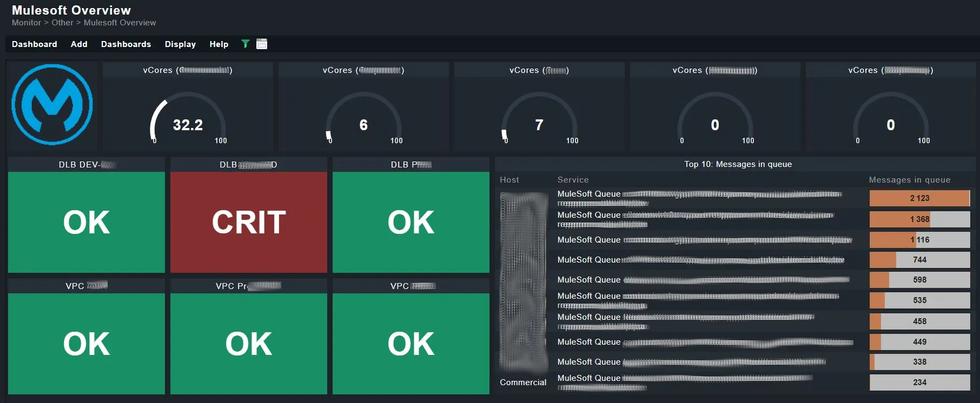Screen dimensions: 980x403
Task: Click the 2 123 messages bar
Action: [x=919, y=198]
